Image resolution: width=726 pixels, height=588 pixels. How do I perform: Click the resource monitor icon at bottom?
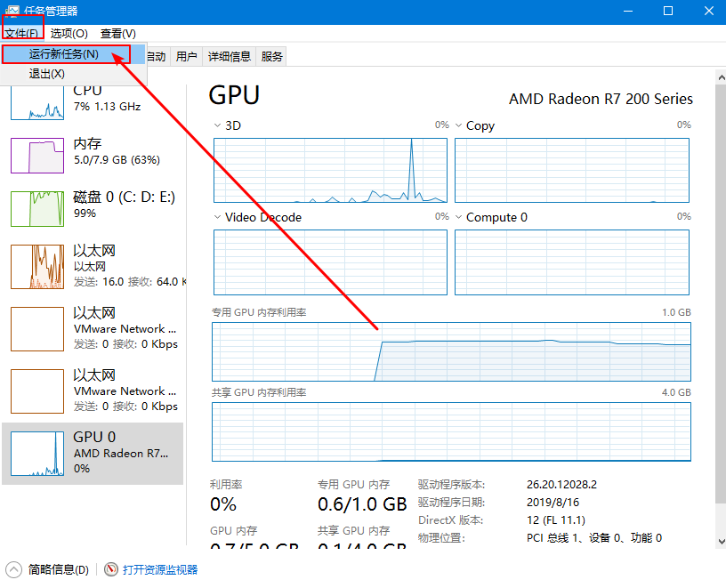[x=111, y=569]
